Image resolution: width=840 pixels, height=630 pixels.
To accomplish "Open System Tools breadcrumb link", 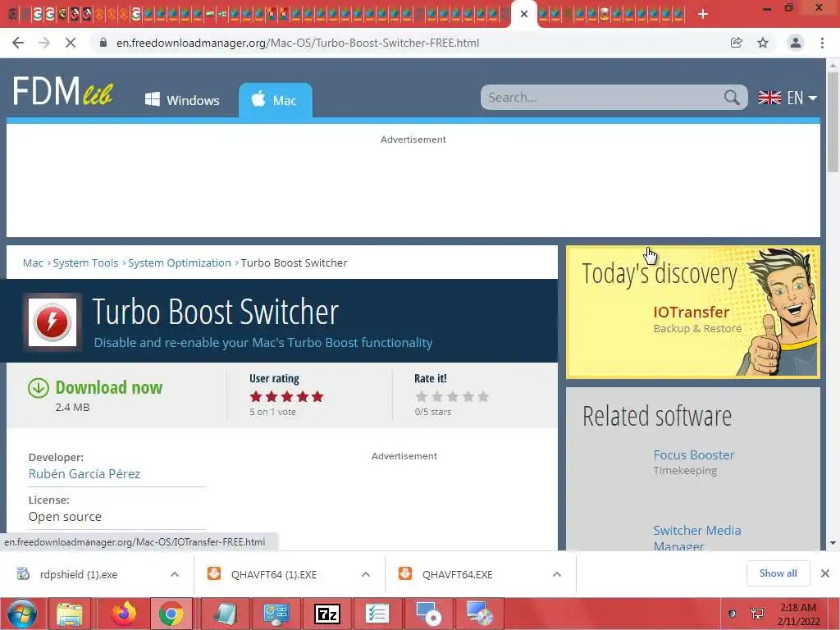I will [85, 263].
